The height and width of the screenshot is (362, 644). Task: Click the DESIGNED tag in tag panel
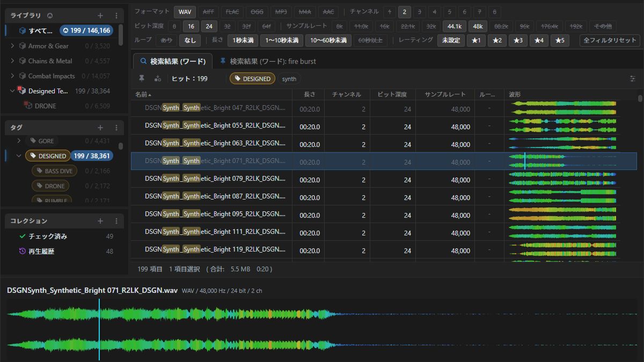[x=48, y=156]
